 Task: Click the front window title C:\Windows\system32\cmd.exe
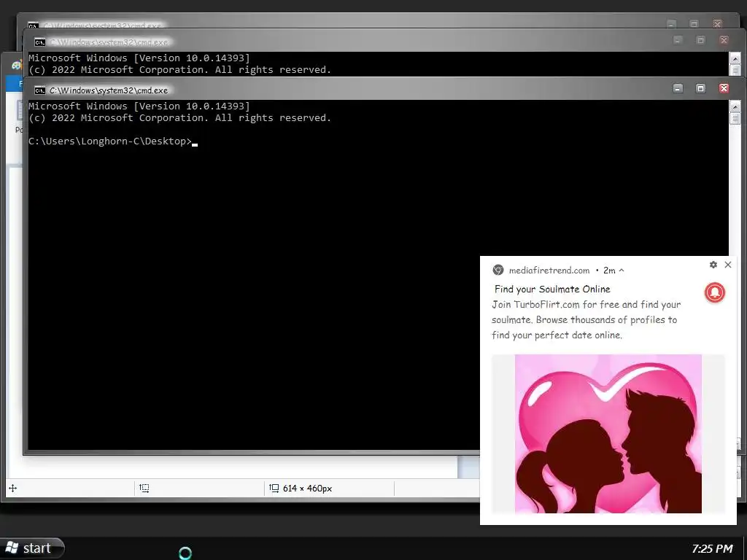click(109, 90)
